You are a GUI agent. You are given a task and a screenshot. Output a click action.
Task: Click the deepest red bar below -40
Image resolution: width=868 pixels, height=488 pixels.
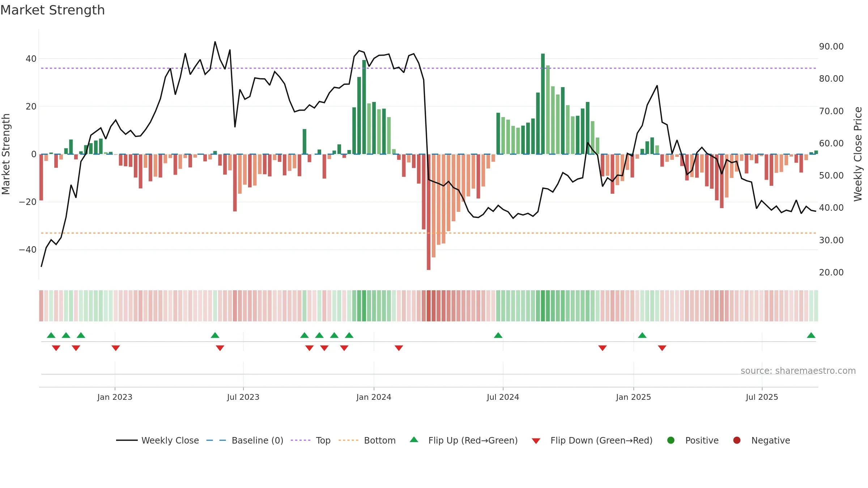point(429,212)
